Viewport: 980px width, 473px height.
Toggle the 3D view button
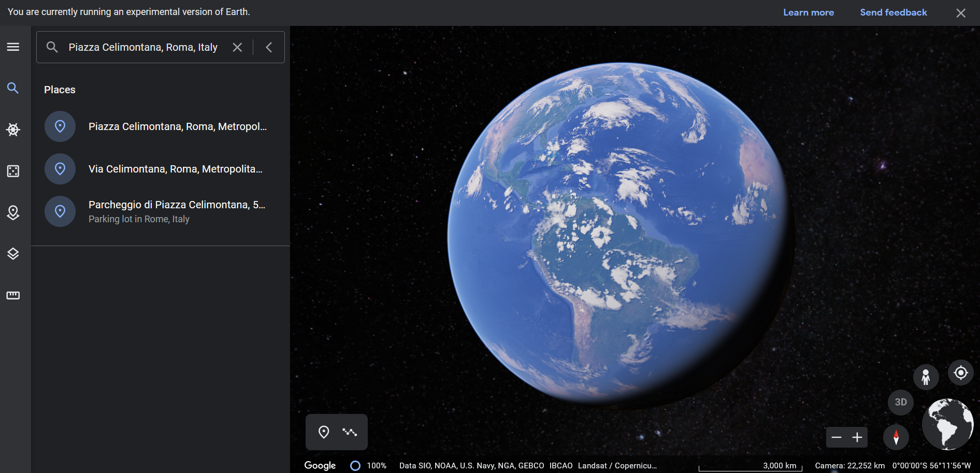tap(901, 402)
